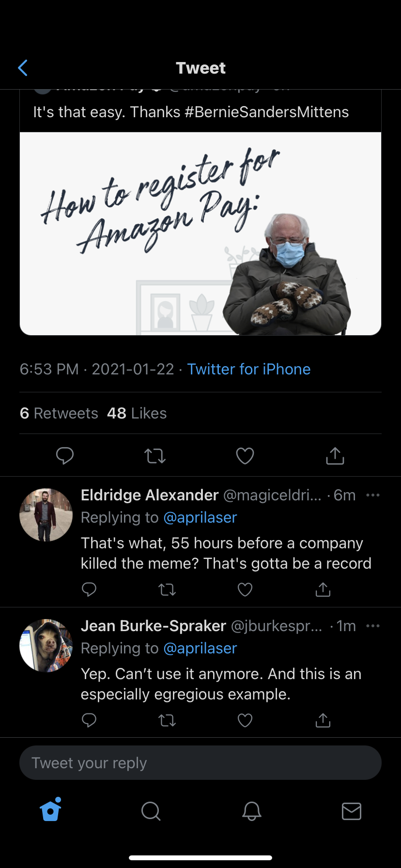Open the Messages envelope tab
Viewport: 401px width, 868px height.
[352, 811]
